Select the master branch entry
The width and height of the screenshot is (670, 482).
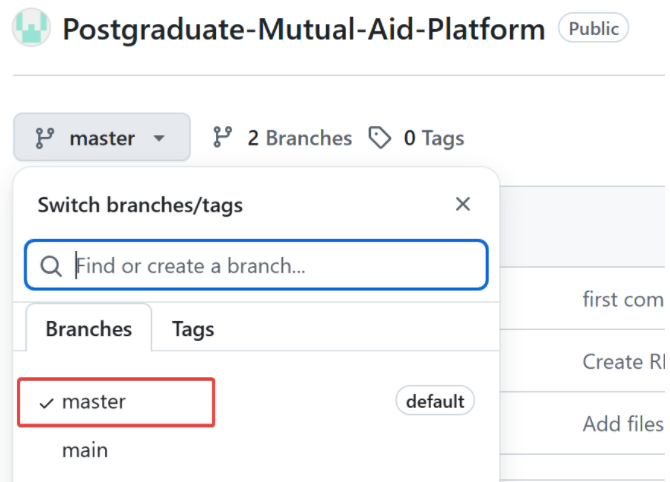coord(94,402)
